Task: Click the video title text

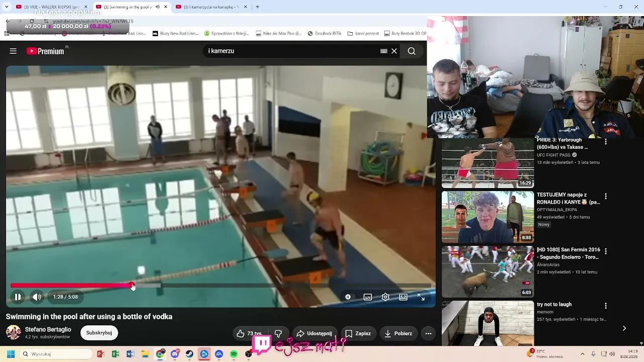Action: pos(89,317)
